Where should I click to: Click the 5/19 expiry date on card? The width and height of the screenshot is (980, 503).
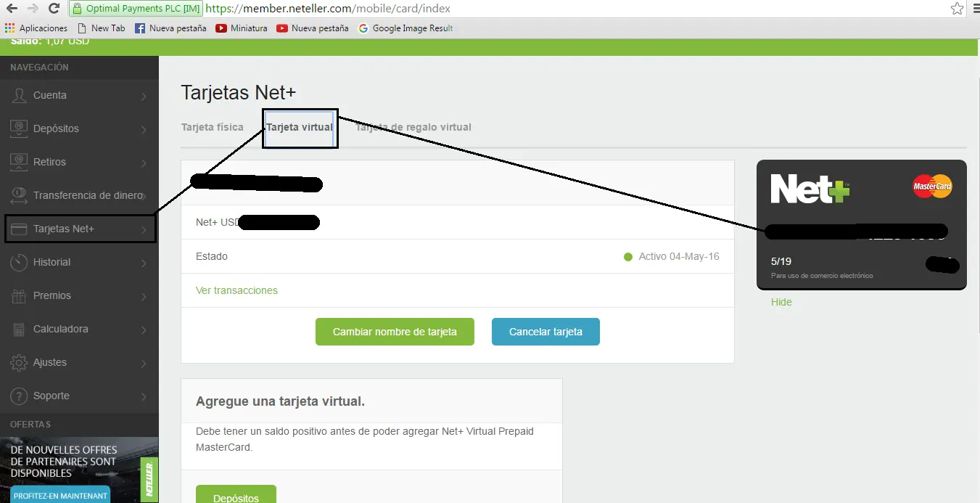click(781, 261)
